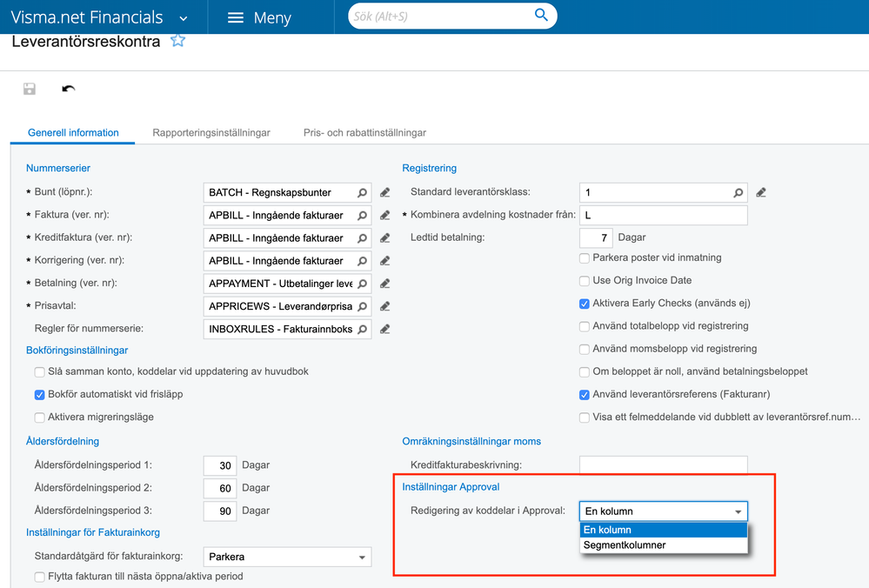Click the save disk icon
869x588 pixels.
pyautogui.click(x=30, y=89)
